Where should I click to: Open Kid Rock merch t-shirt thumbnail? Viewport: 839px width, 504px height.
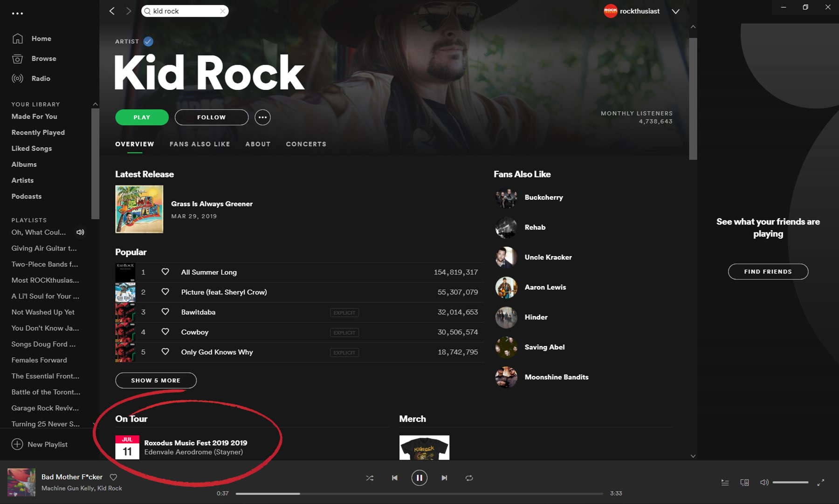[424, 448]
